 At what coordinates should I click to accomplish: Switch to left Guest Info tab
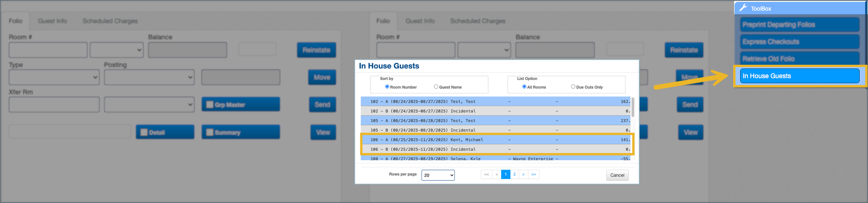tap(52, 21)
